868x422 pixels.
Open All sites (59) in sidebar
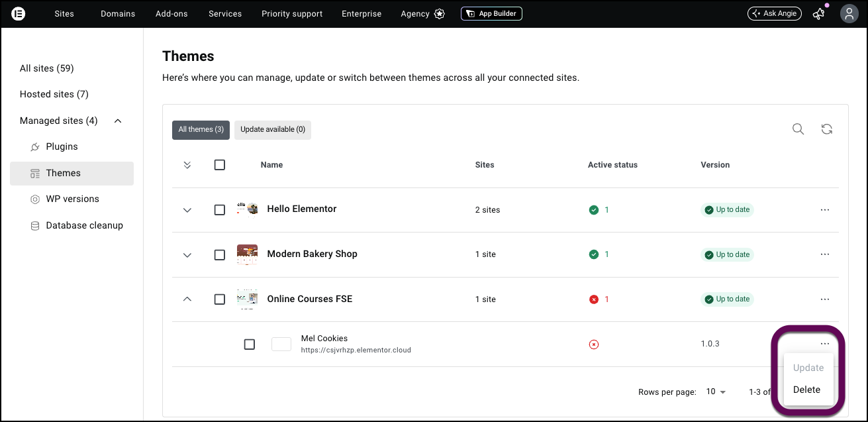[x=47, y=69]
